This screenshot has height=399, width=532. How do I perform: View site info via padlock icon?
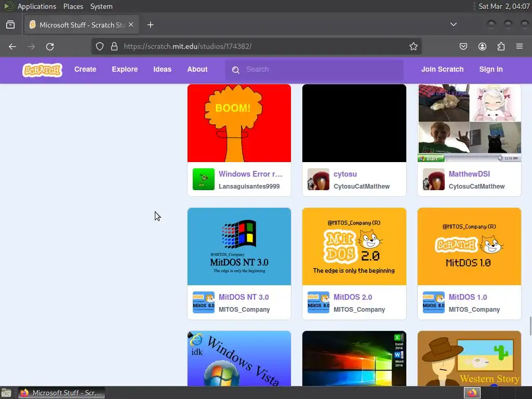114,46
